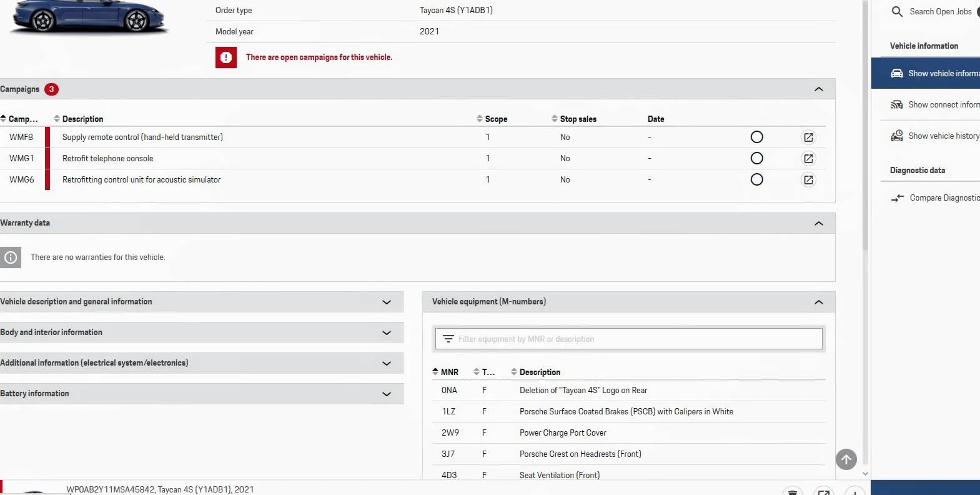The image size is (980, 495).
Task: Open WMG1 campaign external link icon
Action: 808,159
